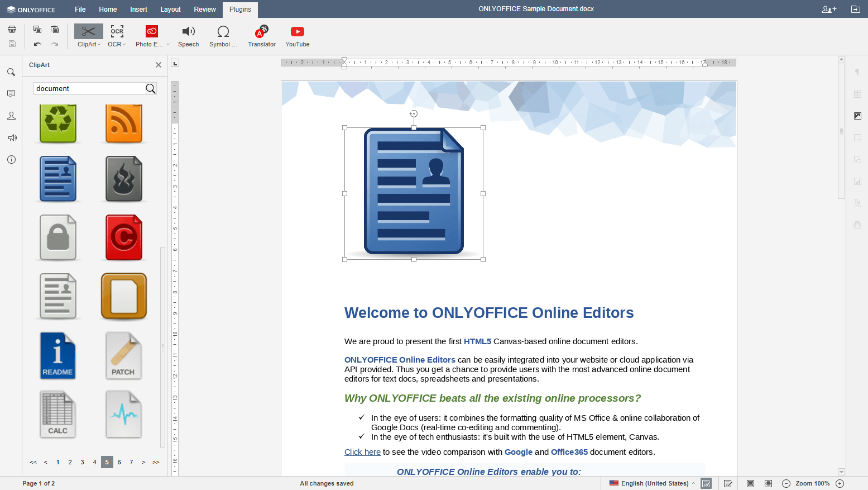This screenshot has width=868, height=490.
Task: Launch the OCR plugin icon
Action: 117,31
